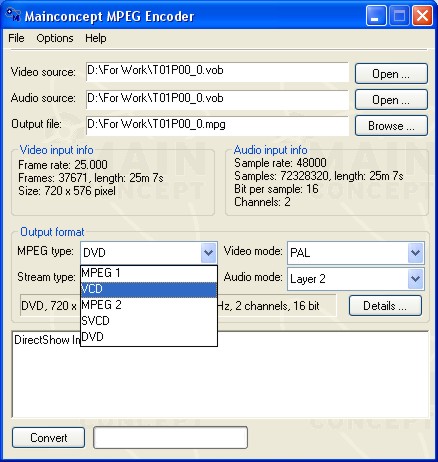438x462 pixels.
Task: Open the File menu
Action: pyautogui.click(x=16, y=38)
